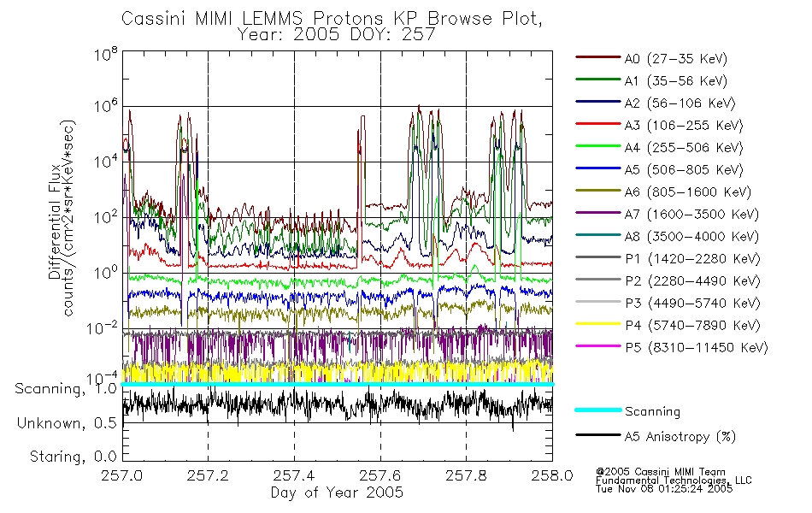Click the yellow P4 legend line
Screen dimensions: 812x513
tap(597, 324)
